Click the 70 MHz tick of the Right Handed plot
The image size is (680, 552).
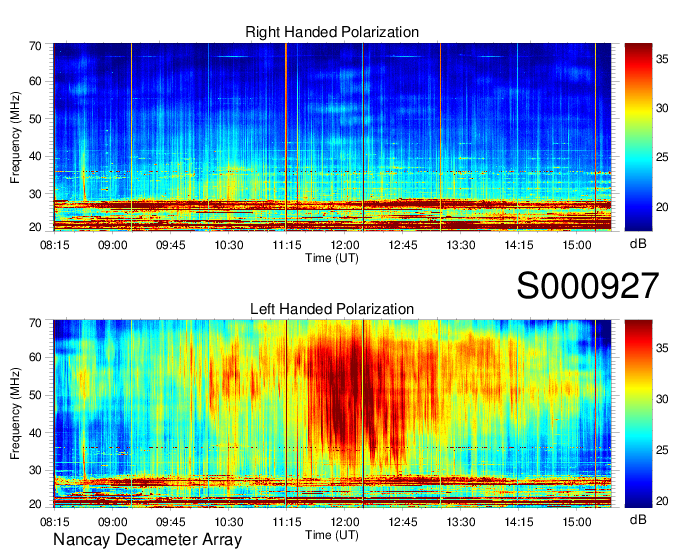[x=35, y=46]
